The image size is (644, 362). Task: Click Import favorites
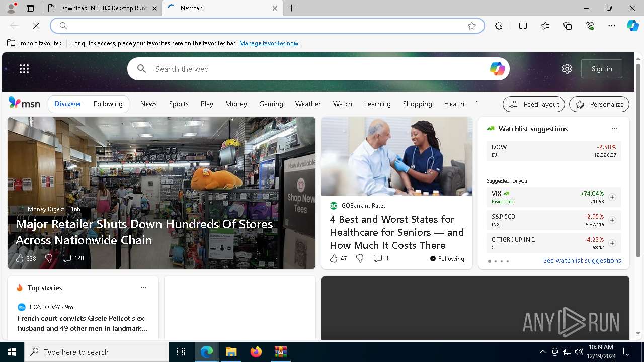click(34, 43)
